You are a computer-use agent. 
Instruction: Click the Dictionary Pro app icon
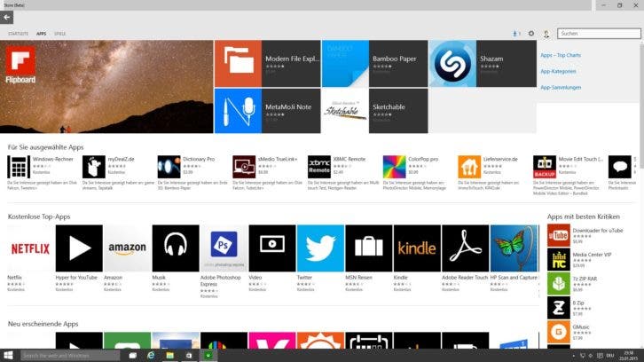click(169, 167)
